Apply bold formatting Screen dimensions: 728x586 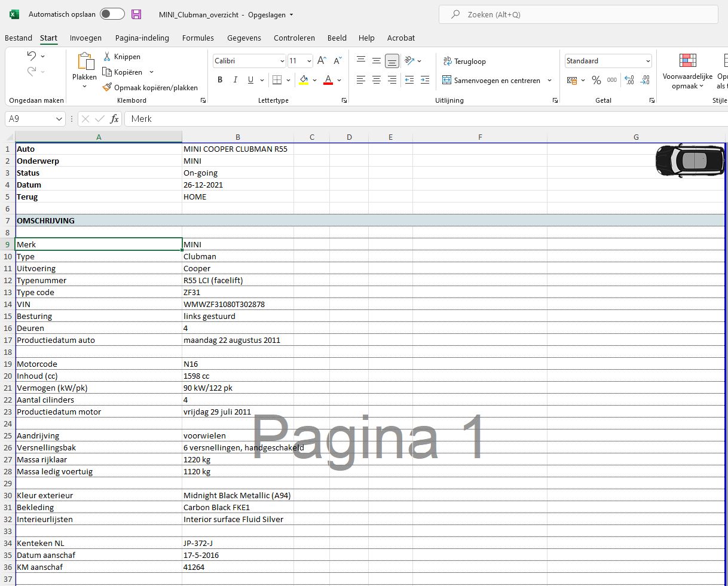tap(220, 80)
